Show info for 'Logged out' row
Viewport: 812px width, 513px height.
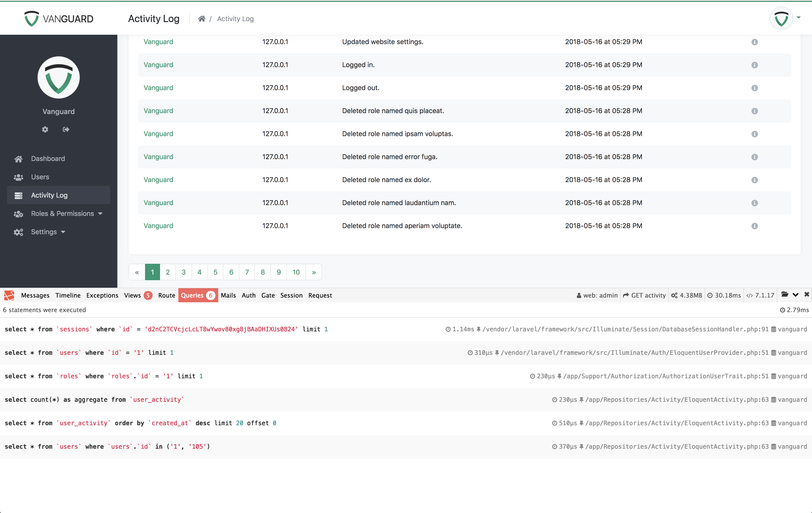[x=755, y=88]
